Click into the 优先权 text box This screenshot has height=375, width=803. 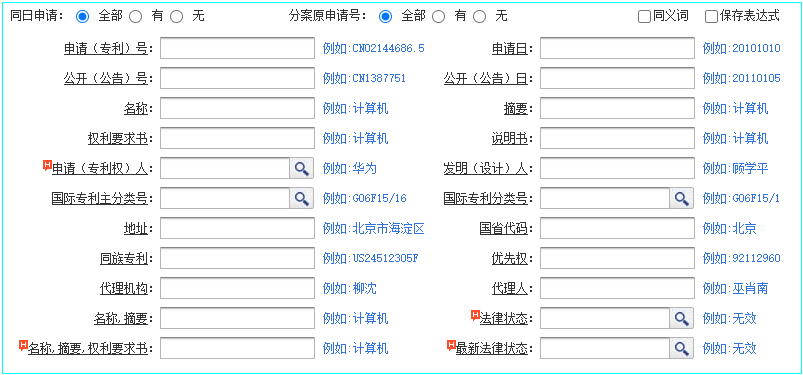coord(617,258)
